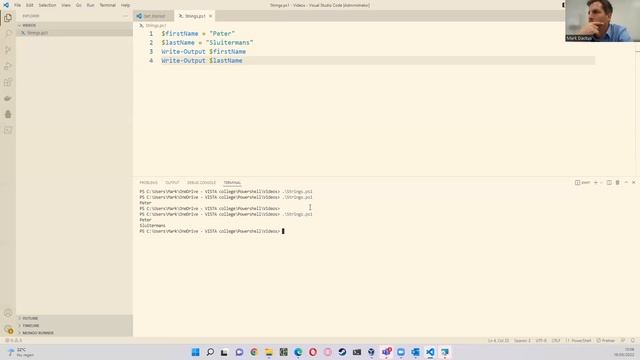Click the terminal prompt input line
The width and height of the screenshot is (640, 360).
click(283, 231)
